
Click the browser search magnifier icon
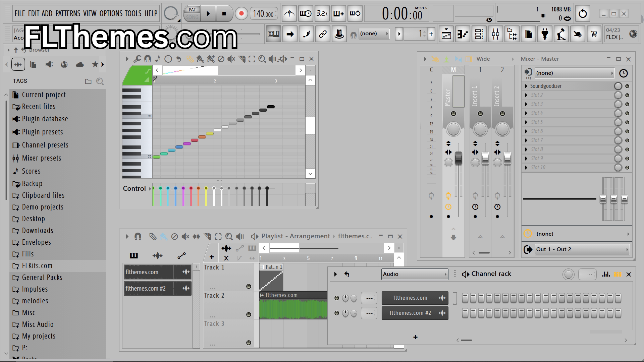click(x=100, y=81)
